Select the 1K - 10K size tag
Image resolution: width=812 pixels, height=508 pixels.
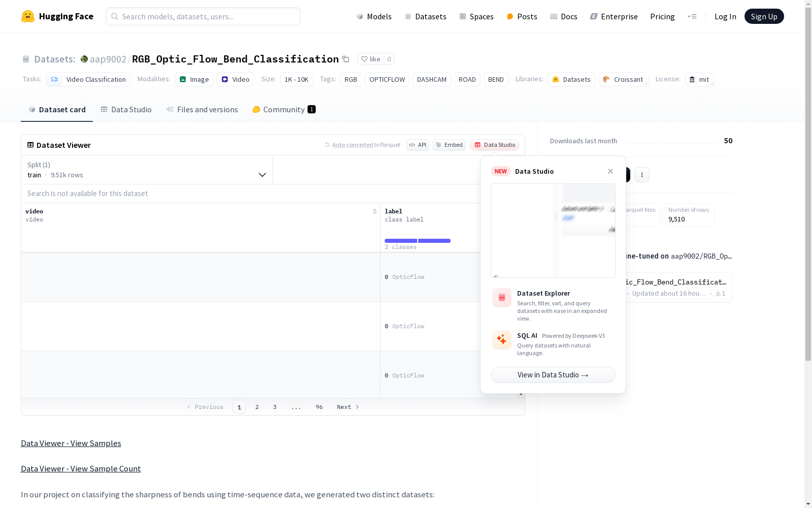click(296, 79)
